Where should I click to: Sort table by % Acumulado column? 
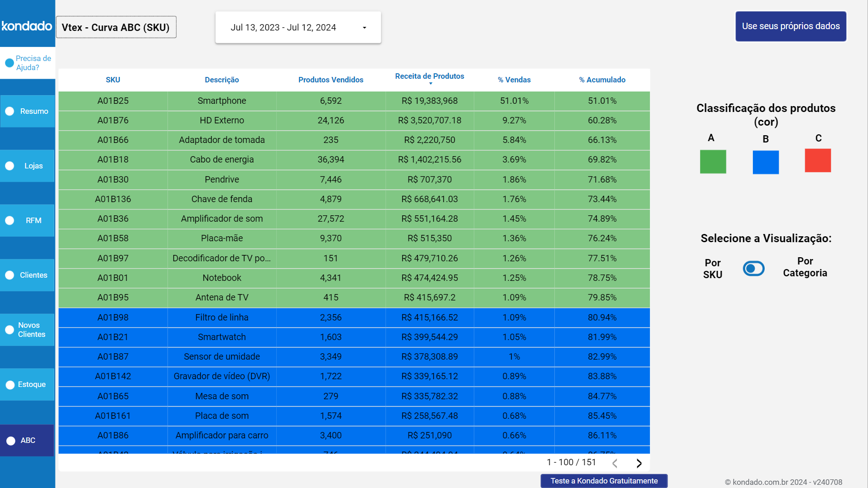602,80
